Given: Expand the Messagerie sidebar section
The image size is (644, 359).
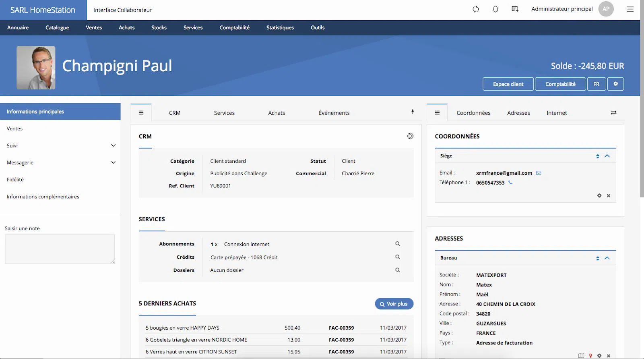Looking at the screenshot, I should pos(113,162).
